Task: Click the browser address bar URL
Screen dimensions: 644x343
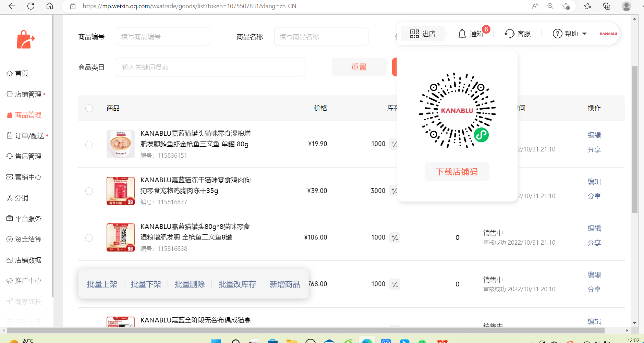Action: [x=190, y=6]
